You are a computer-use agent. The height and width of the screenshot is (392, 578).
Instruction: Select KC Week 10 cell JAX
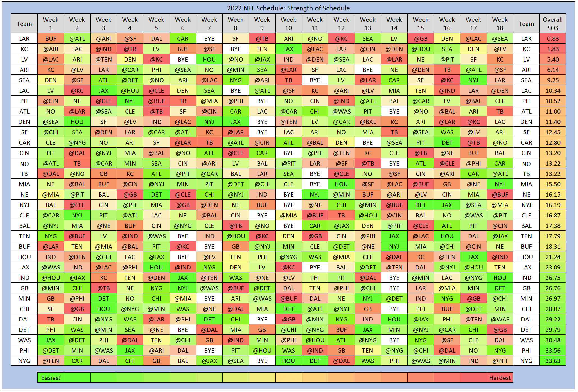point(288,49)
